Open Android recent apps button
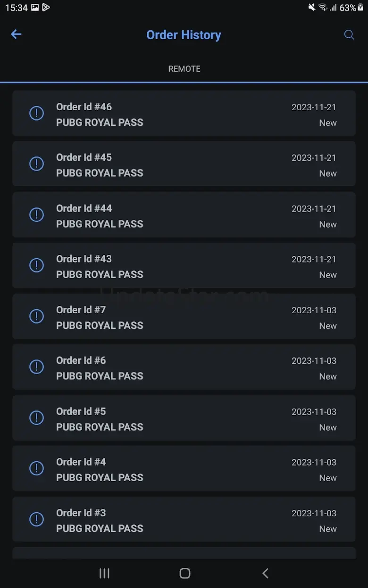 (x=104, y=573)
